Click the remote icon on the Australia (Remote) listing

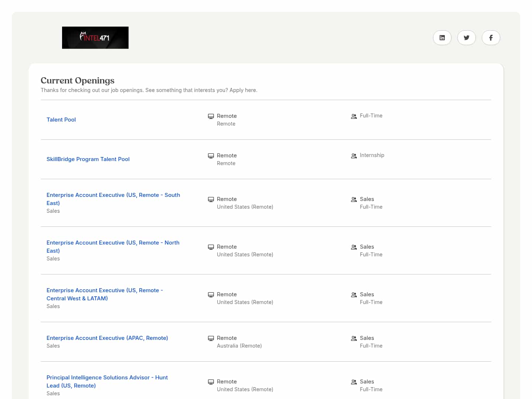(x=211, y=338)
